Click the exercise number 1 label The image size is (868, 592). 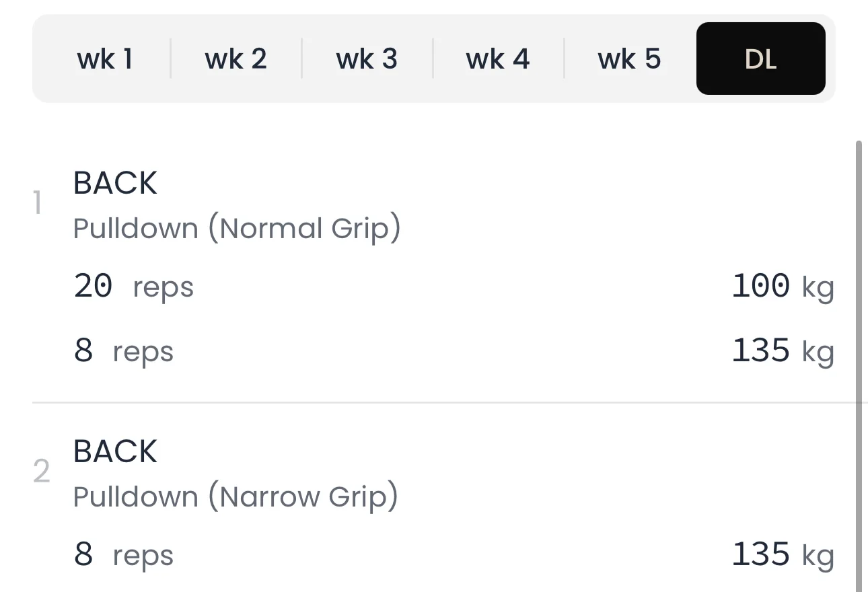point(38,203)
